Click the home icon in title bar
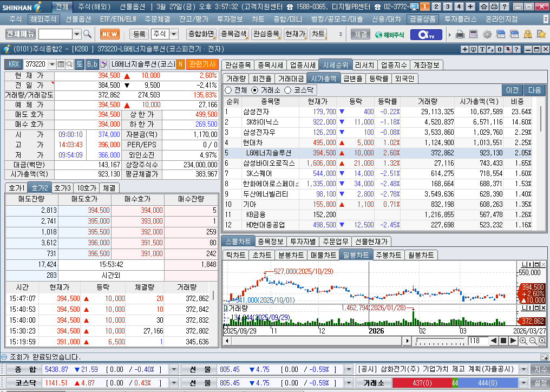 click(484, 6)
